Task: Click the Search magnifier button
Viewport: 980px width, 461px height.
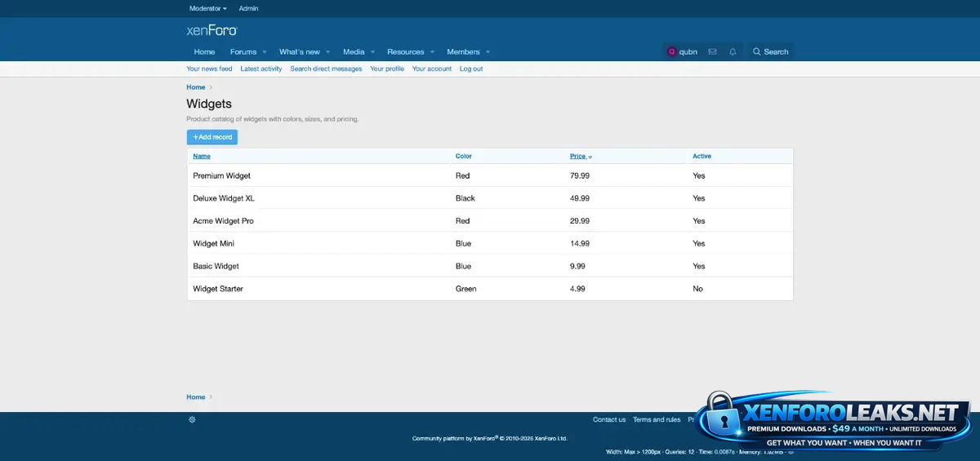Action: [770, 51]
